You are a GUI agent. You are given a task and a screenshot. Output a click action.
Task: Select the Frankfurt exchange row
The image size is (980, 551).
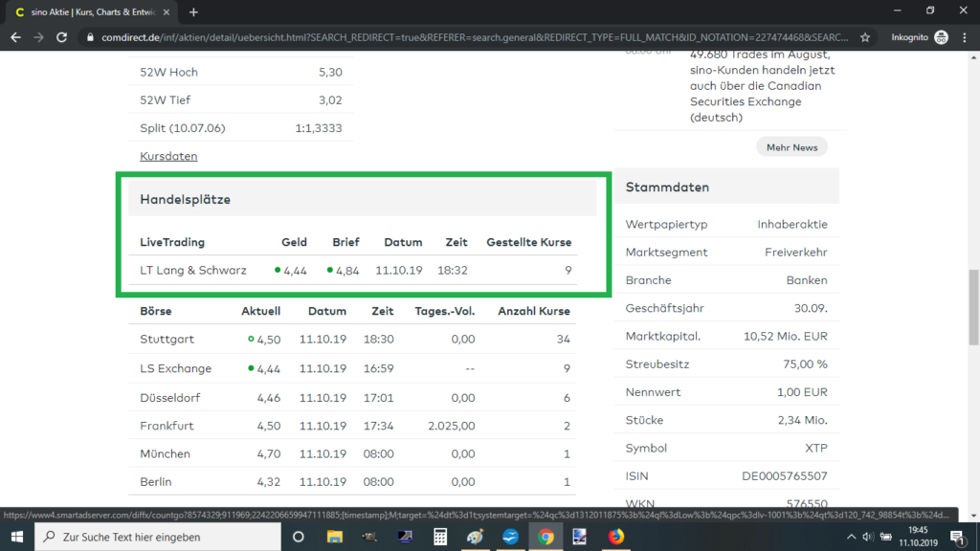click(352, 426)
